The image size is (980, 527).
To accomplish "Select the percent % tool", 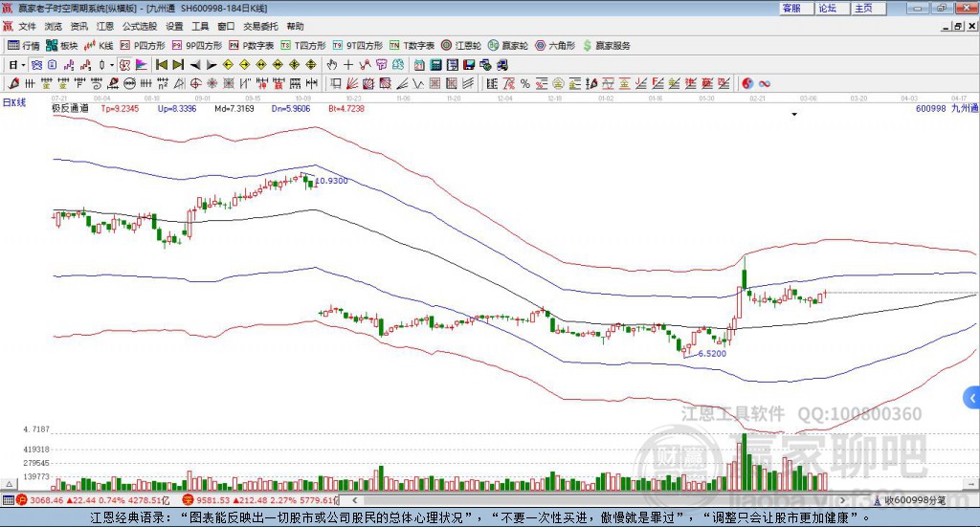I will point(525,83).
